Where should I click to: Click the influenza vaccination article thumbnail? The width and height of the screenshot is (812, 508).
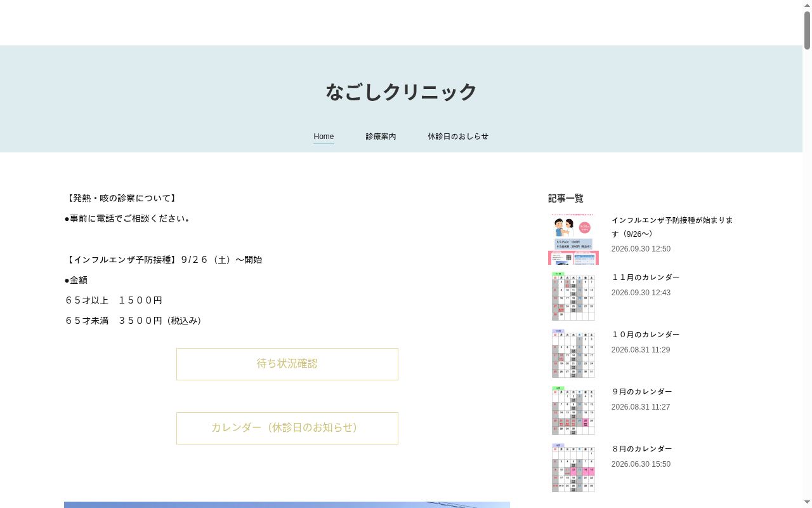tap(573, 239)
